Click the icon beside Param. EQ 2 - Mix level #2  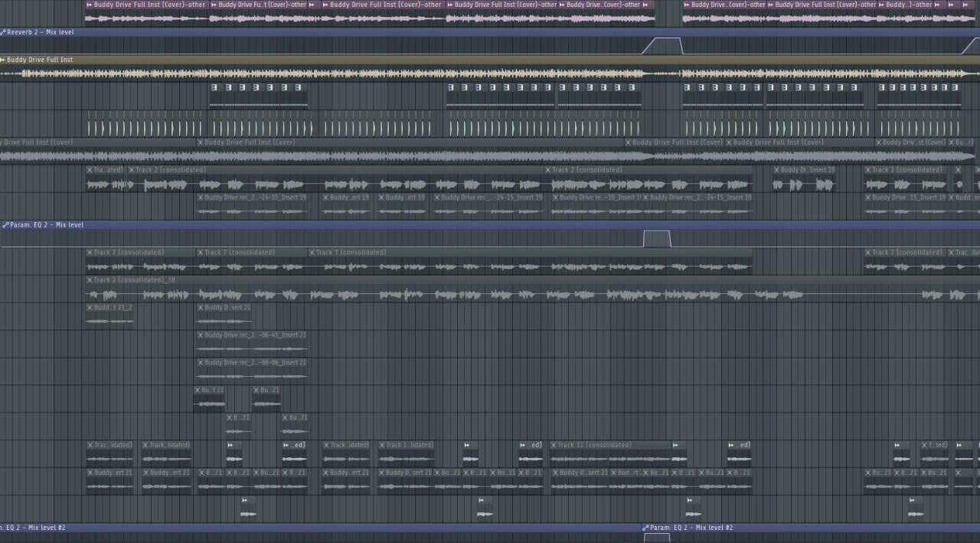click(645, 528)
